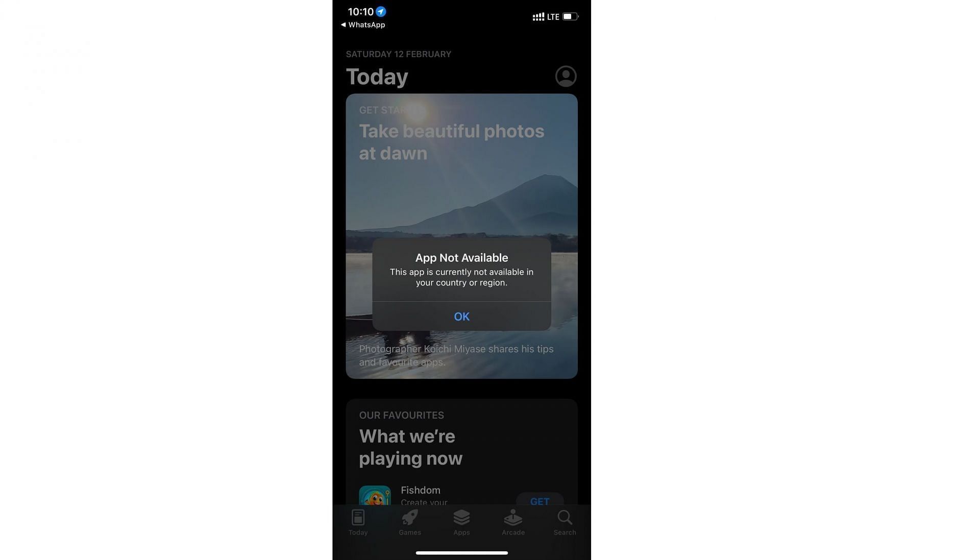Viewport: 980px width, 560px height.
Task: Tap the location services arrow icon
Action: point(381,12)
